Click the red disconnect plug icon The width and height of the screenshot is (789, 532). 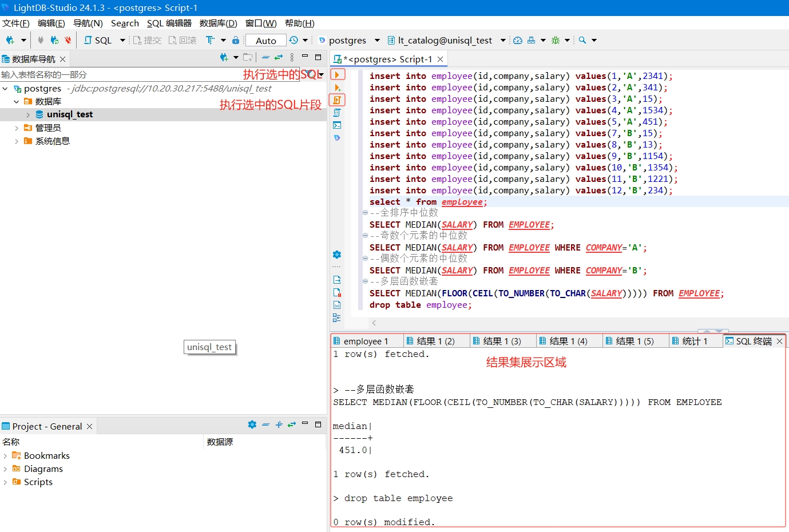pos(68,40)
